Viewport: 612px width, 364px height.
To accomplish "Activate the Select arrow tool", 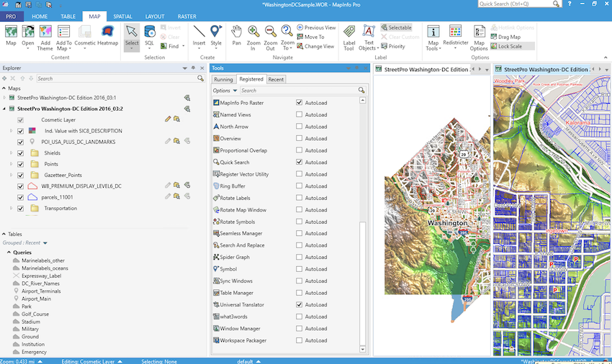I will pos(132,36).
